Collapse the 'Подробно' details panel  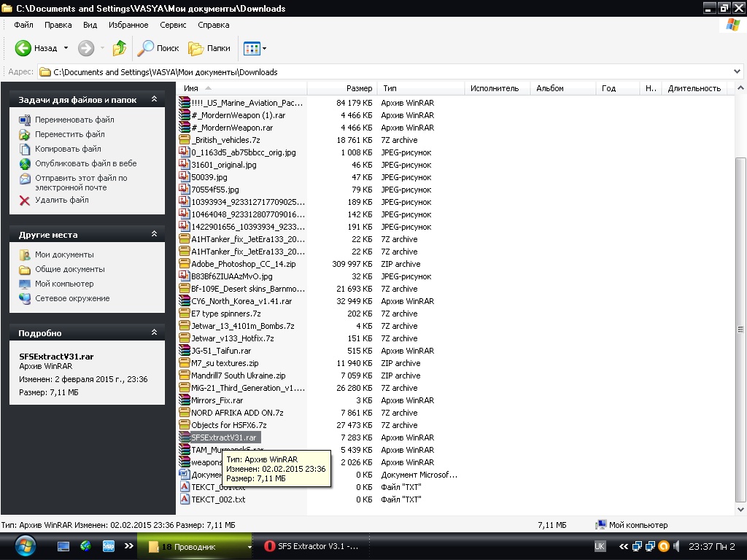(x=154, y=332)
